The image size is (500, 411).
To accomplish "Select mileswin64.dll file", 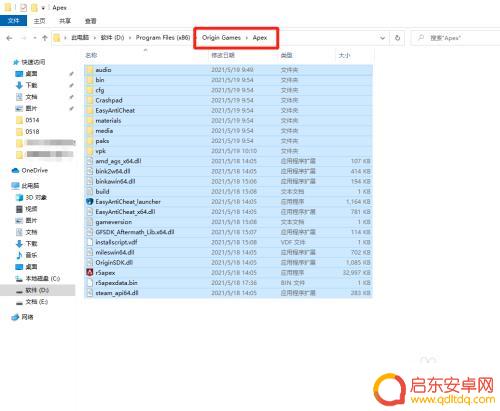I will tap(228, 253).
